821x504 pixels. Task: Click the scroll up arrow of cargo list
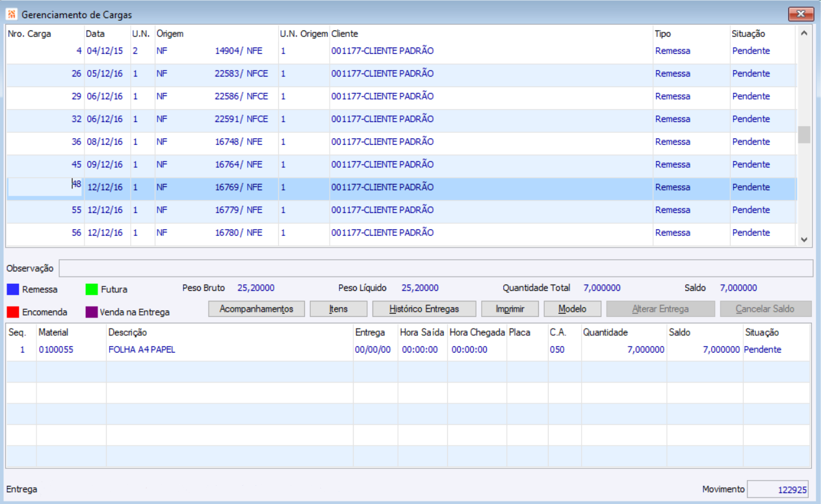(804, 33)
